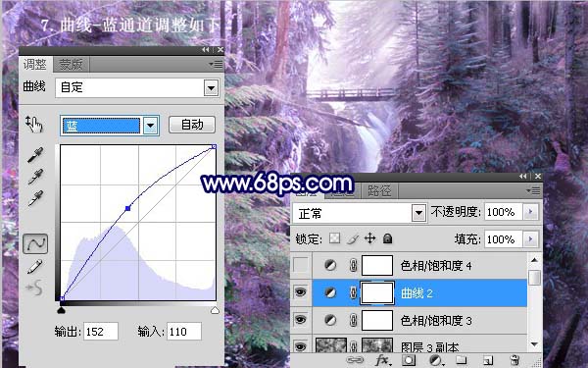Pick the white point eyedropper
The width and height of the screenshot is (588, 368).
pos(35,198)
